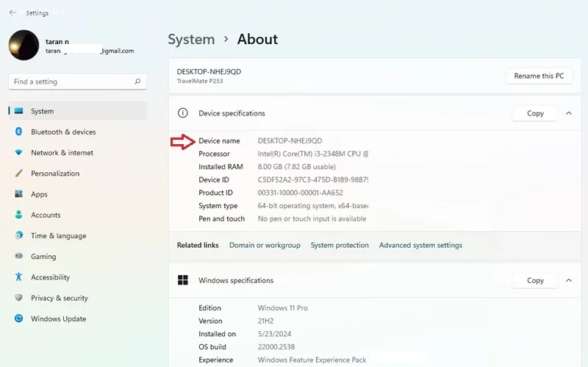The width and height of the screenshot is (588, 367).
Task: Click the Bluetooth & devices icon
Action: pos(19,132)
